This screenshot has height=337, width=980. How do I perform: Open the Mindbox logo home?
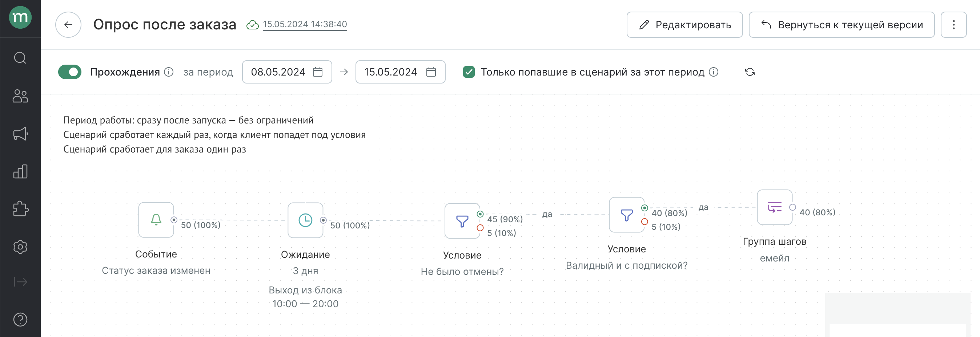click(20, 17)
